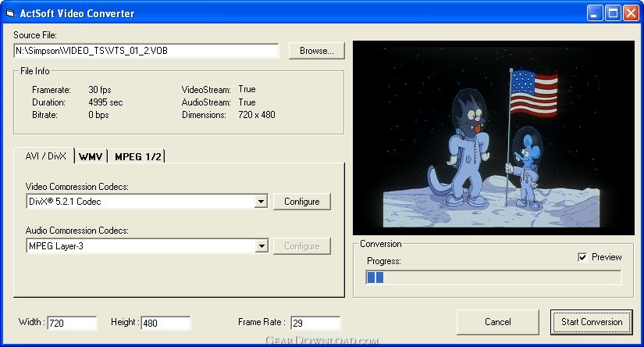Viewport: 644px width, 347px height.
Task: Click Start Conversion button
Action: 592,322
